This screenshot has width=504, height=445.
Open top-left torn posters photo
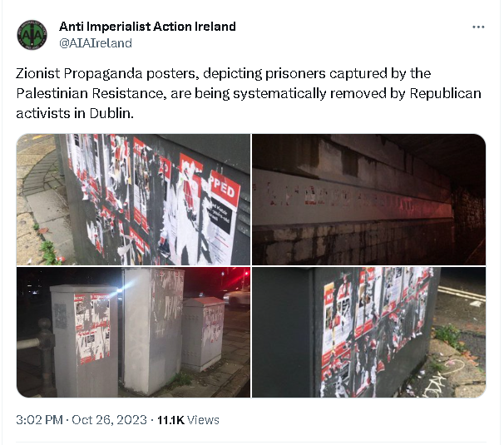[133, 200]
